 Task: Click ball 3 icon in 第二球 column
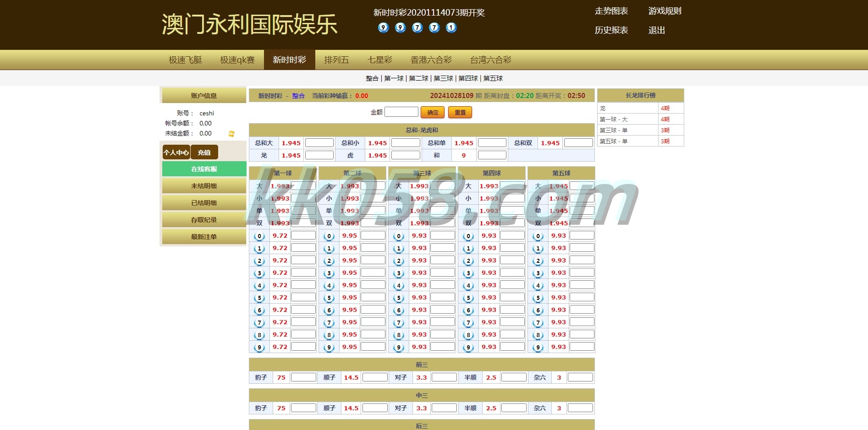pos(329,273)
